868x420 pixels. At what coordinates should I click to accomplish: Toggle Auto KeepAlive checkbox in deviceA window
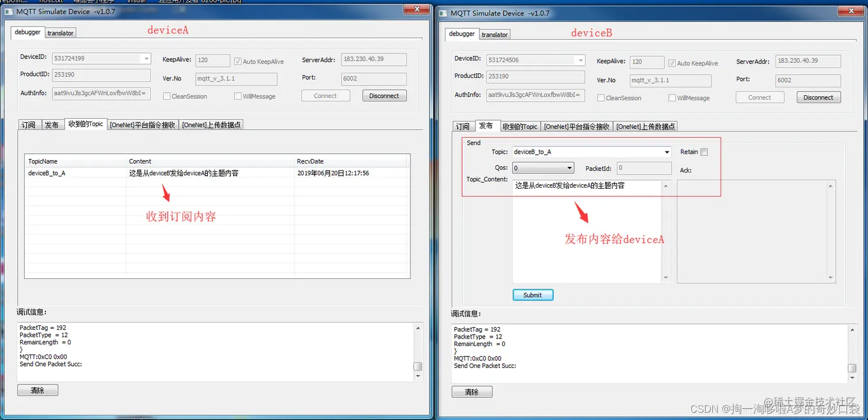pos(238,61)
